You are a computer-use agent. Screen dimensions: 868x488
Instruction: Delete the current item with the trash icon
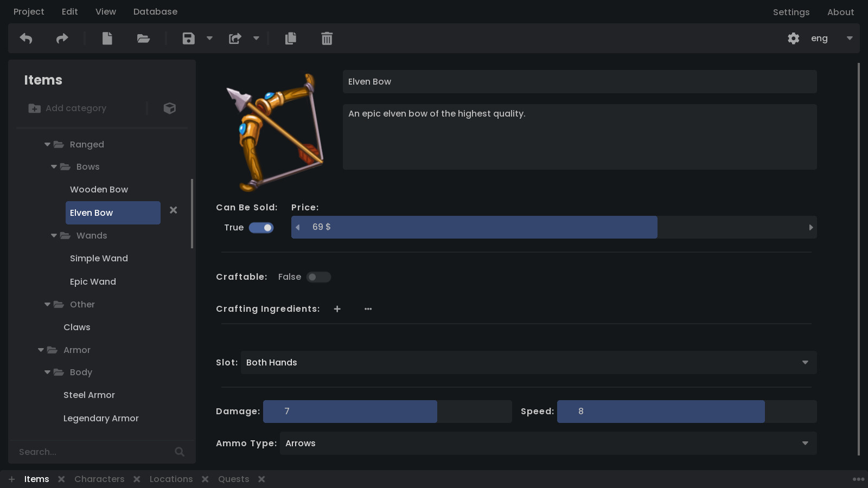click(326, 38)
